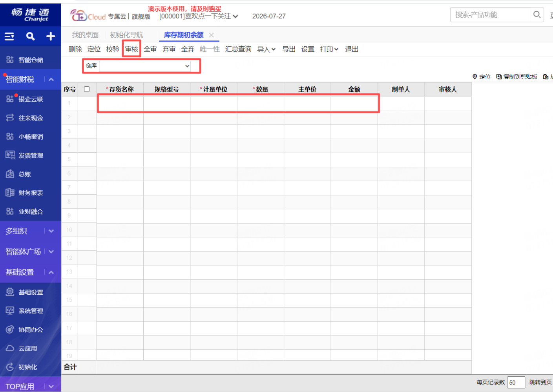Click 复制到剪贴板 copy icon
This screenshot has width=553, height=392.
click(499, 77)
